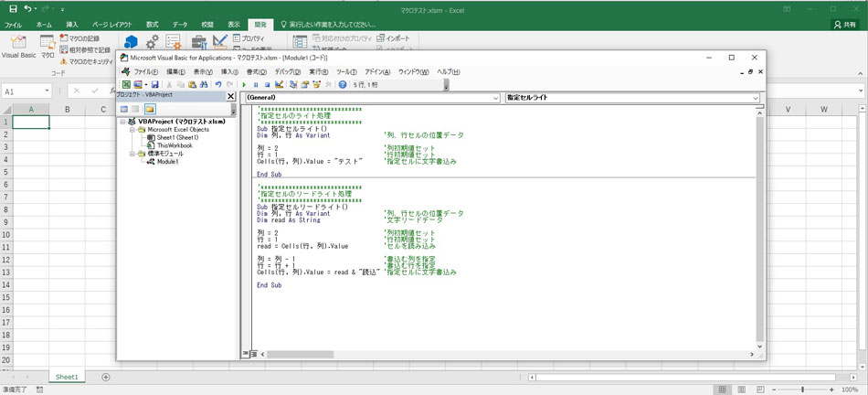Screen dimensions: 868x395
Task: Click マクロのセキュリティ in Excel ribbon
Action: point(89,61)
